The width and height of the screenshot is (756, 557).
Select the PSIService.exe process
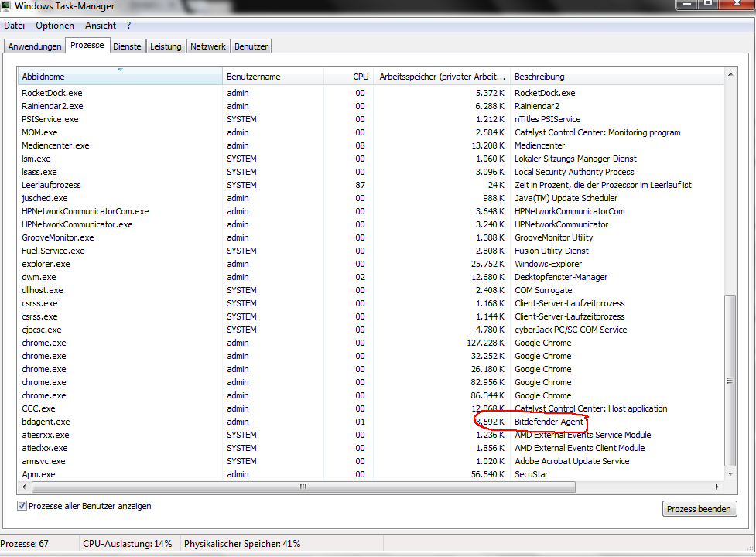371,119
